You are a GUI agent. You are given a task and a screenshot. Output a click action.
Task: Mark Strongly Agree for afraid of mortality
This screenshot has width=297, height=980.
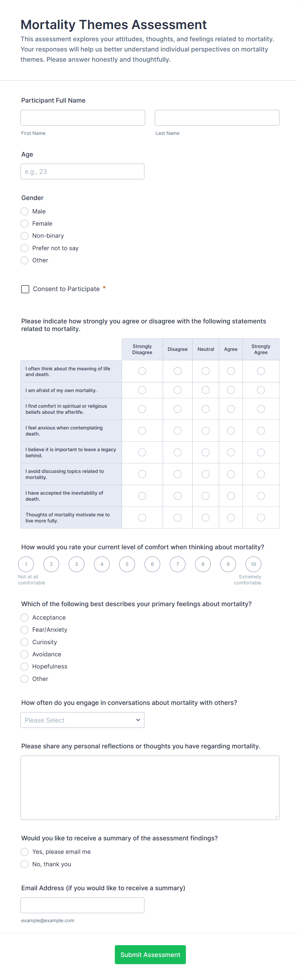click(x=261, y=390)
